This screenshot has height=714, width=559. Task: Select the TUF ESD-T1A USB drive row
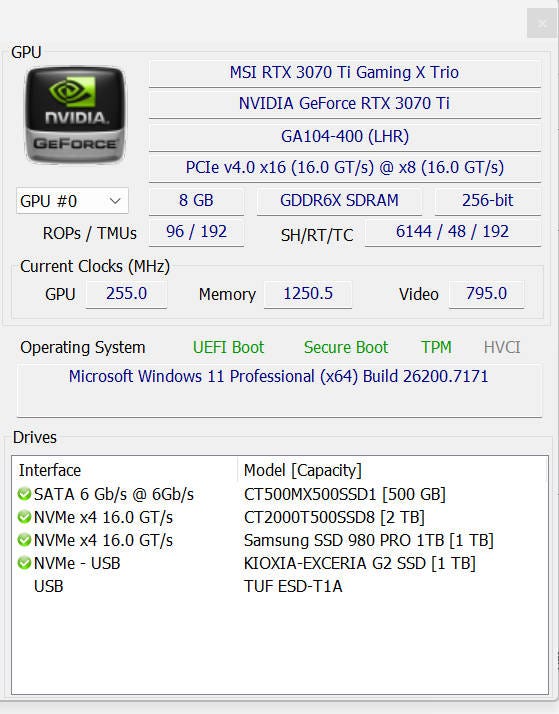coord(280,586)
